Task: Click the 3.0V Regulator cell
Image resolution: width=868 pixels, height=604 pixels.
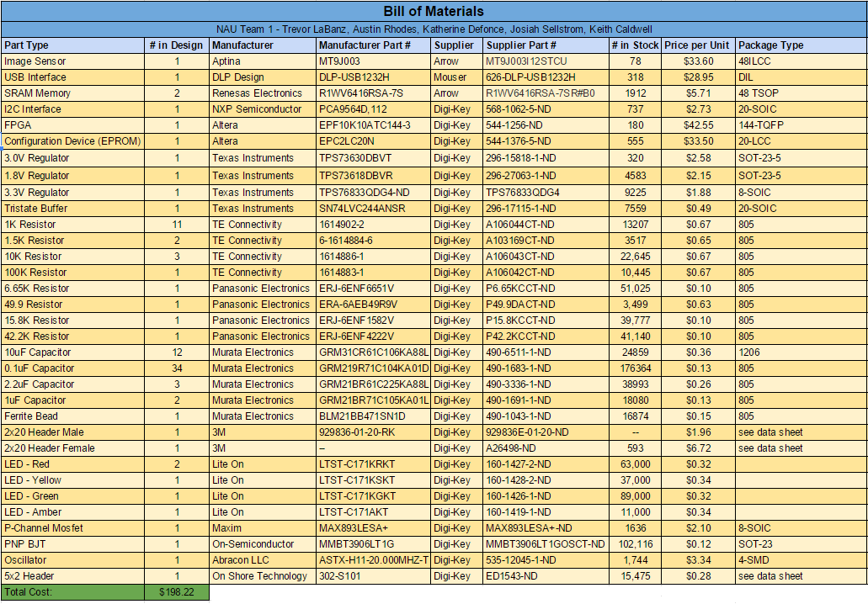Action: click(x=72, y=158)
